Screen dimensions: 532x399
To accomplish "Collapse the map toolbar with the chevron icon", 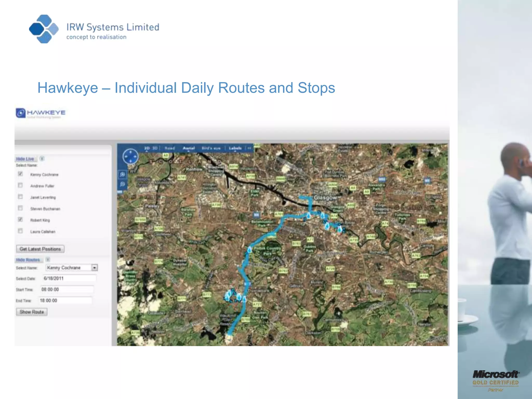I will [249, 148].
